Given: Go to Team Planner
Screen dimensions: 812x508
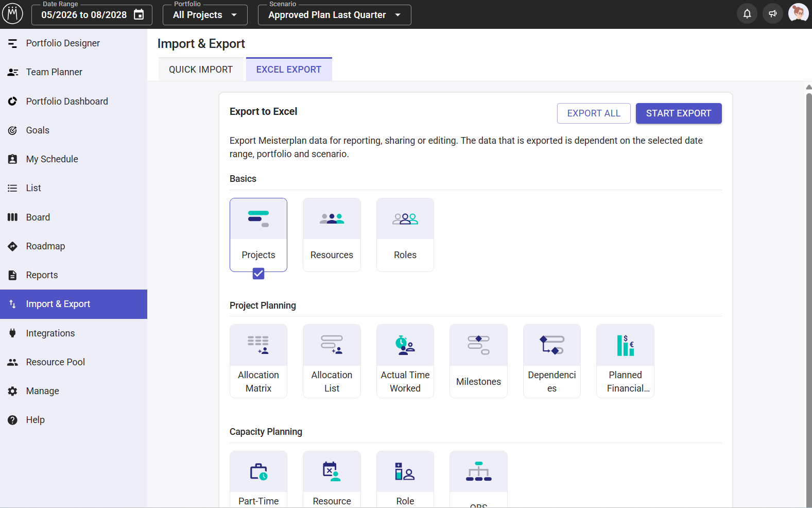Looking at the screenshot, I should coord(74,72).
